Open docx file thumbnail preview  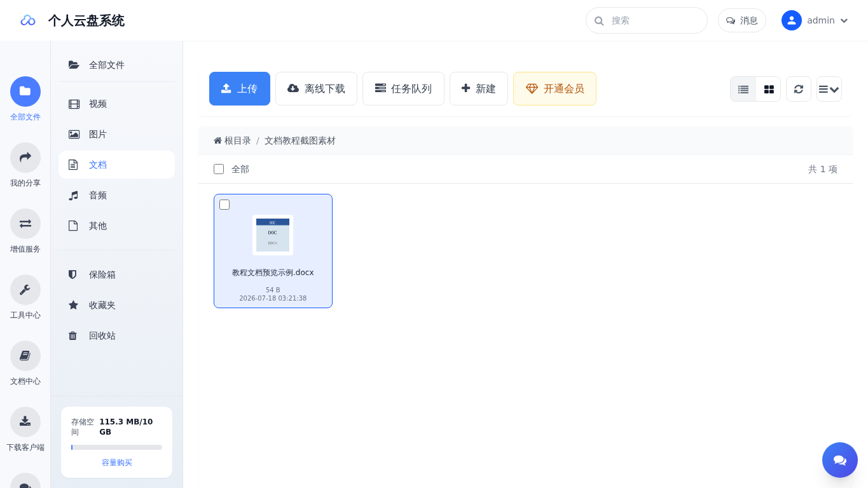(x=273, y=235)
